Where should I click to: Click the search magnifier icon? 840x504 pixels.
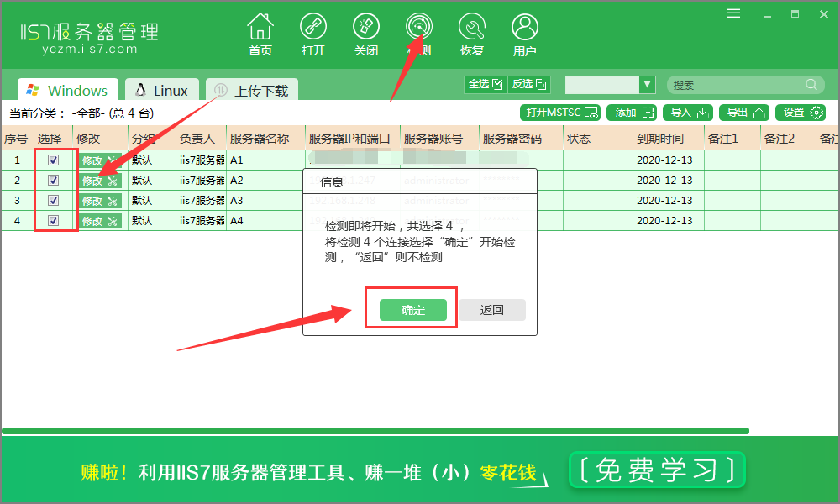pyautogui.click(x=811, y=85)
